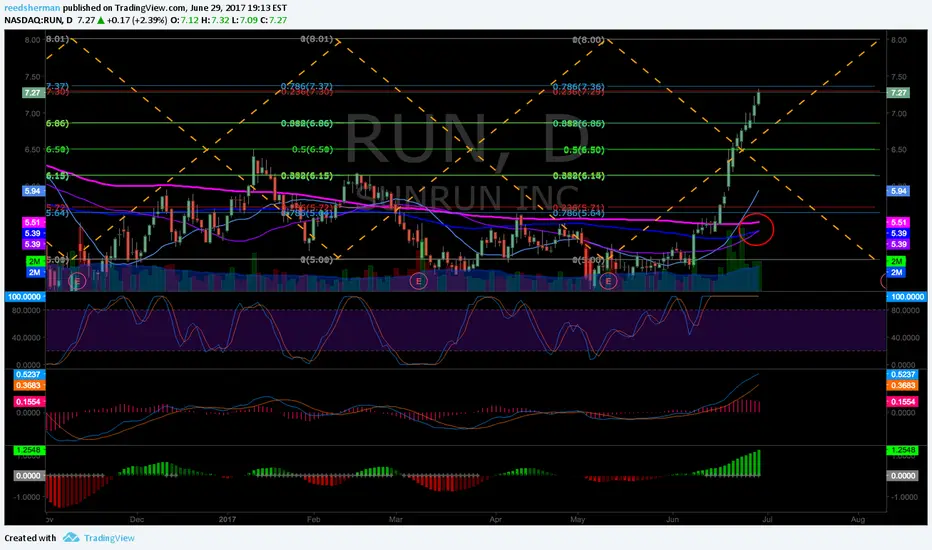Click the O:7.12 open value
The image size is (932, 550).
click(185, 20)
